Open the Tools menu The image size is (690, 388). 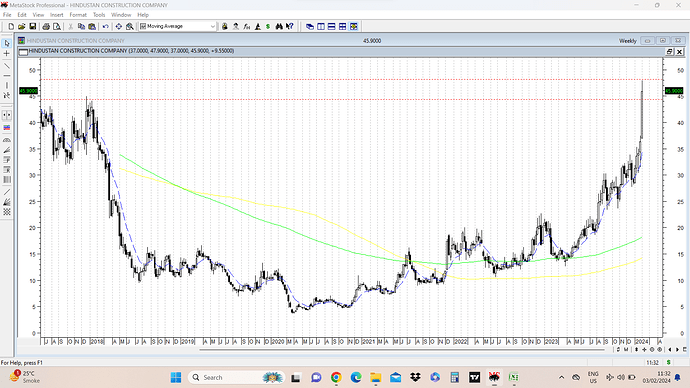pos(99,15)
